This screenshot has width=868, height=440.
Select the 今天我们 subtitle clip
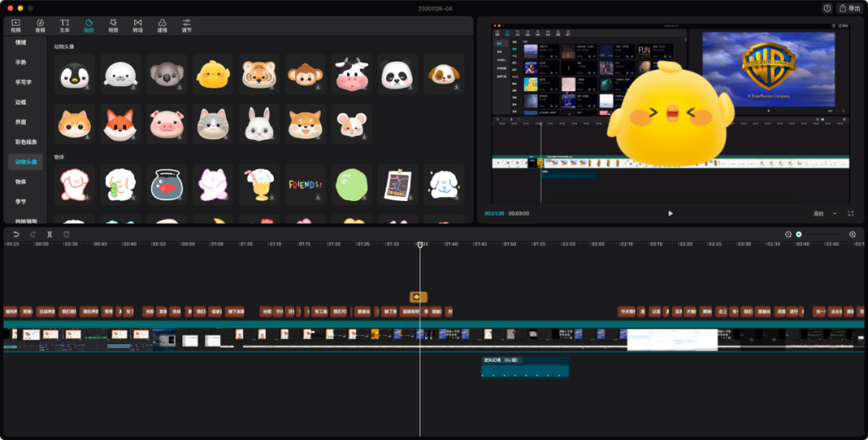coord(627,311)
